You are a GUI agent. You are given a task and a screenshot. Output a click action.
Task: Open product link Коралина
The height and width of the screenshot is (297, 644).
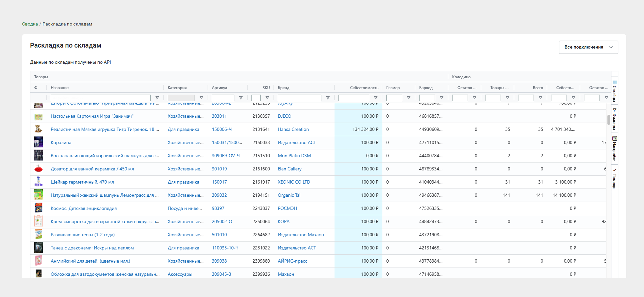[x=61, y=143]
